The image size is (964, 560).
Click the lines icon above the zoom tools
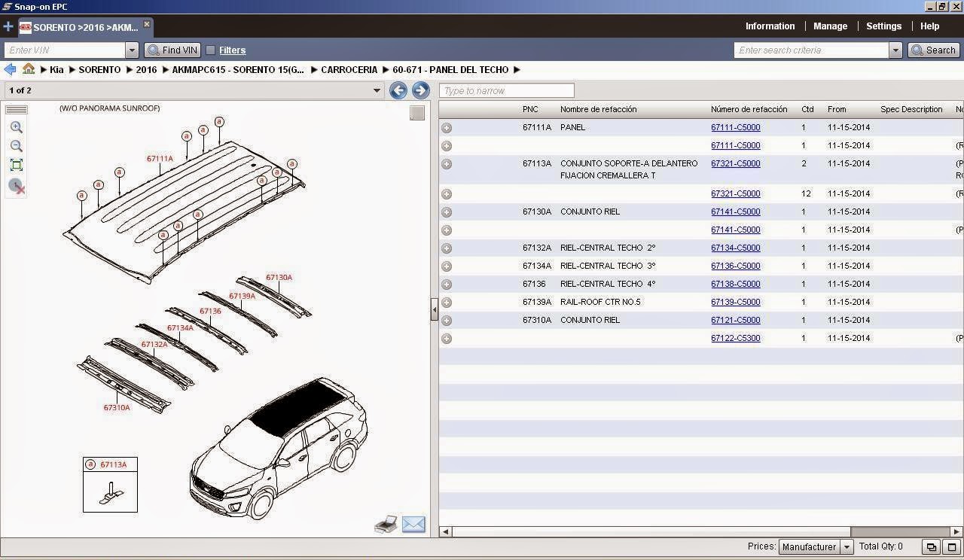(x=16, y=110)
